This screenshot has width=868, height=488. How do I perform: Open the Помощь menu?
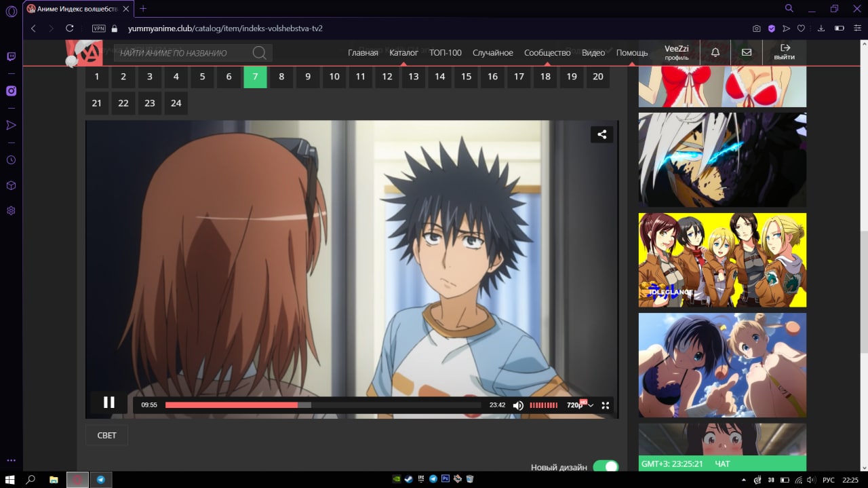(x=632, y=52)
